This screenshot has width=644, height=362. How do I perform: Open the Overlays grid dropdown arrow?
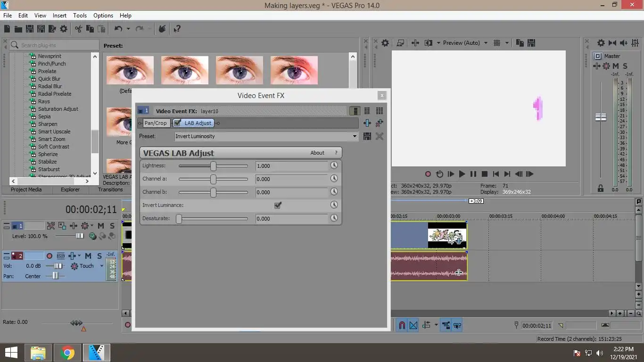tap(507, 43)
